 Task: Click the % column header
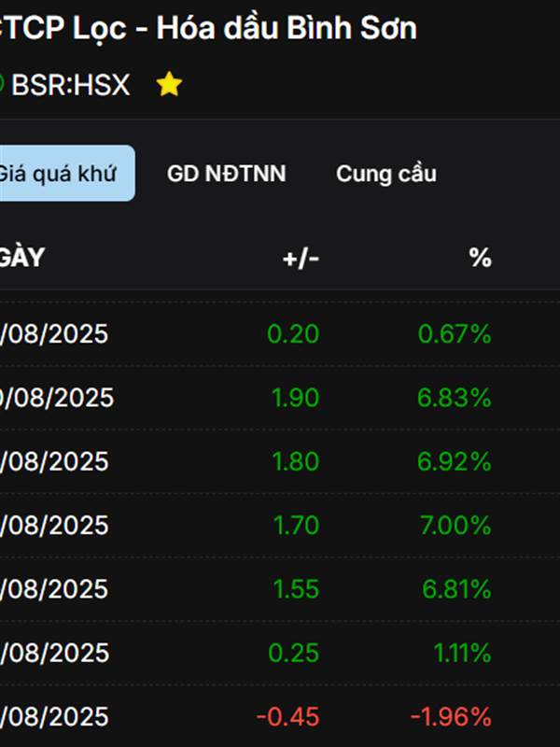click(480, 258)
